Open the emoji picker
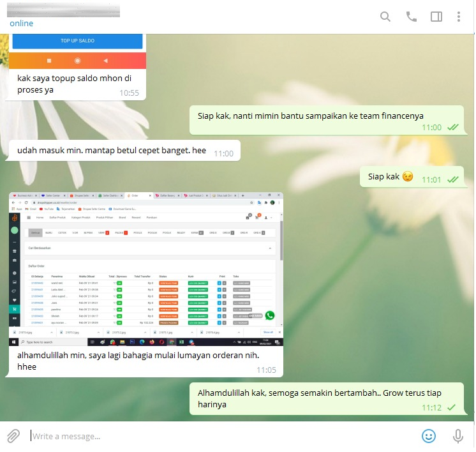The width and height of the screenshot is (476, 452). tap(428, 436)
